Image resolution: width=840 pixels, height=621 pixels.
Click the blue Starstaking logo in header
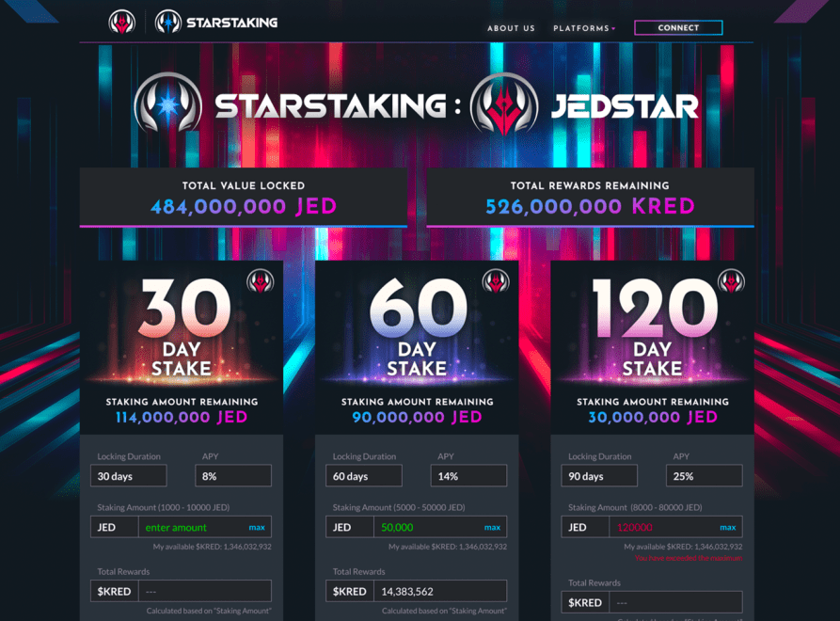click(x=168, y=22)
